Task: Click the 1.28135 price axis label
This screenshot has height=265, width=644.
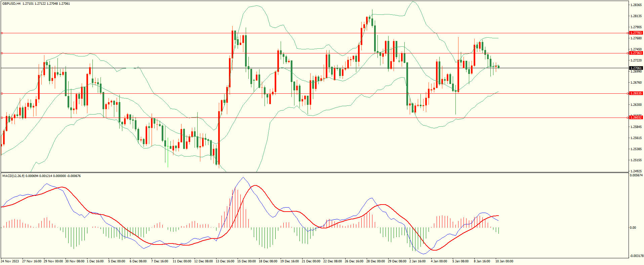Action: 636,16
